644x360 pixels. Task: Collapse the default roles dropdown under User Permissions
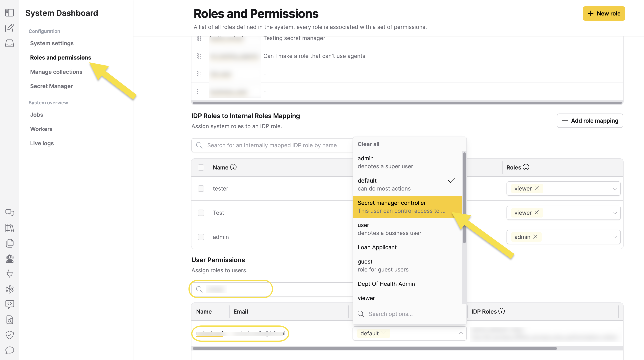pyautogui.click(x=461, y=333)
